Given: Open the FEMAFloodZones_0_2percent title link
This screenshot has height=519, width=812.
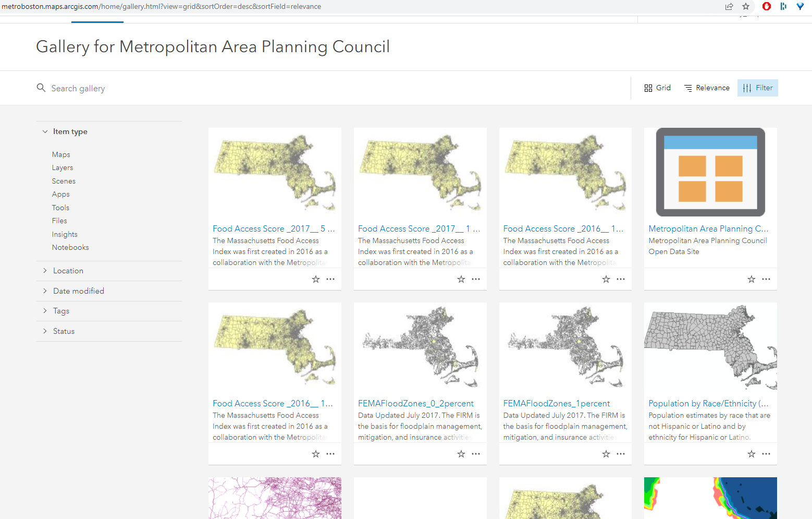Looking at the screenshot, I should 416,403.
